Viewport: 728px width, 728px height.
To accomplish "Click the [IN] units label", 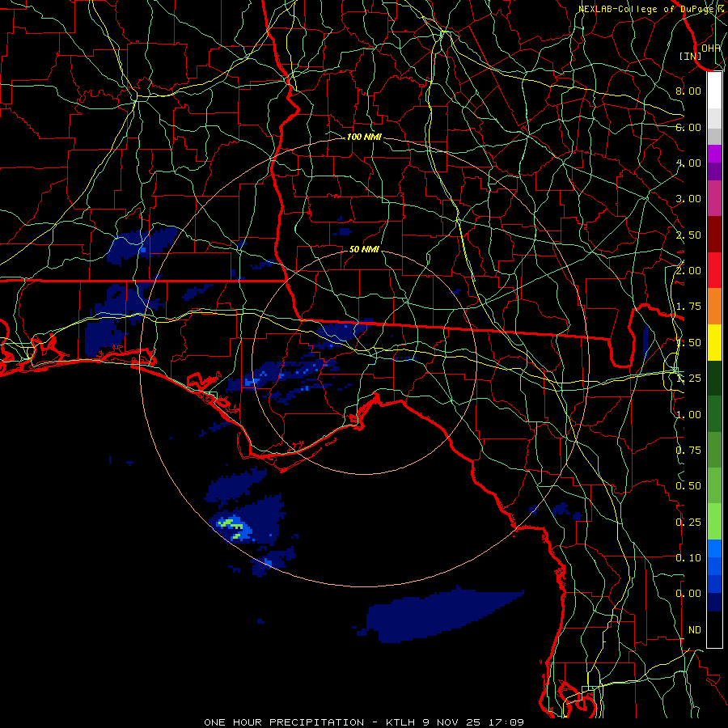I will [x=690, y=56].
